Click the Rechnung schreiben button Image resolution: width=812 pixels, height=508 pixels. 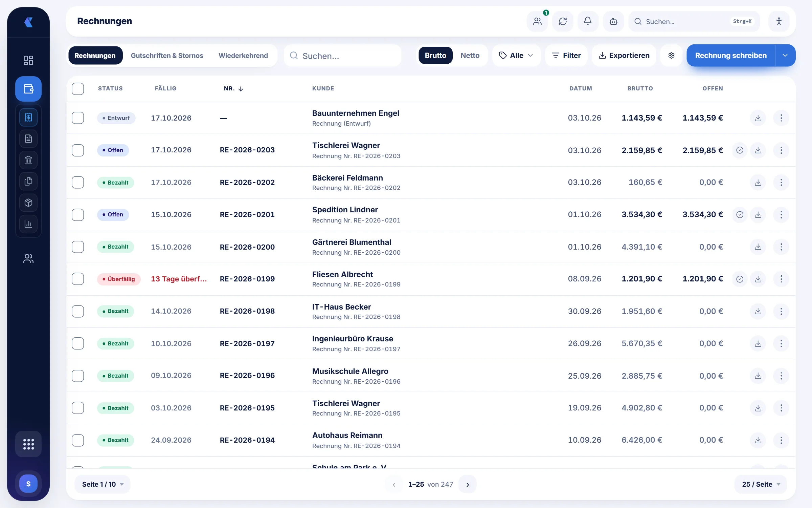click(x=731, y=55)
